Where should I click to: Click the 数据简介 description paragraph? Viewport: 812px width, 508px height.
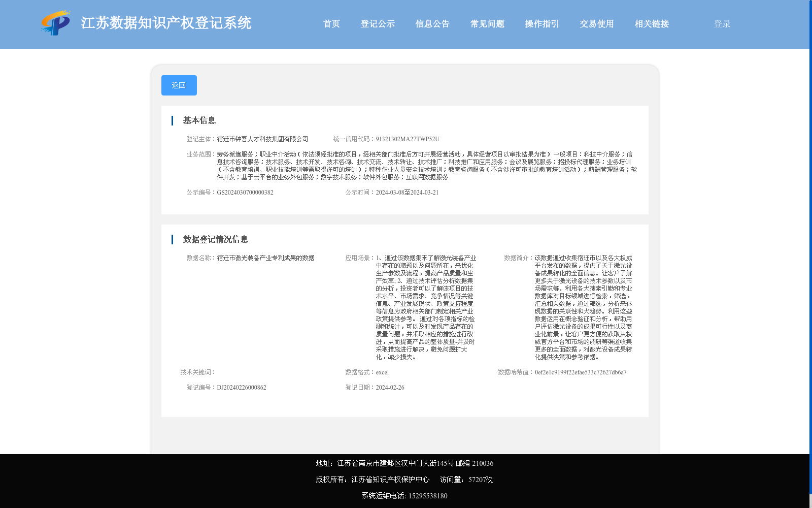point(584,307)
